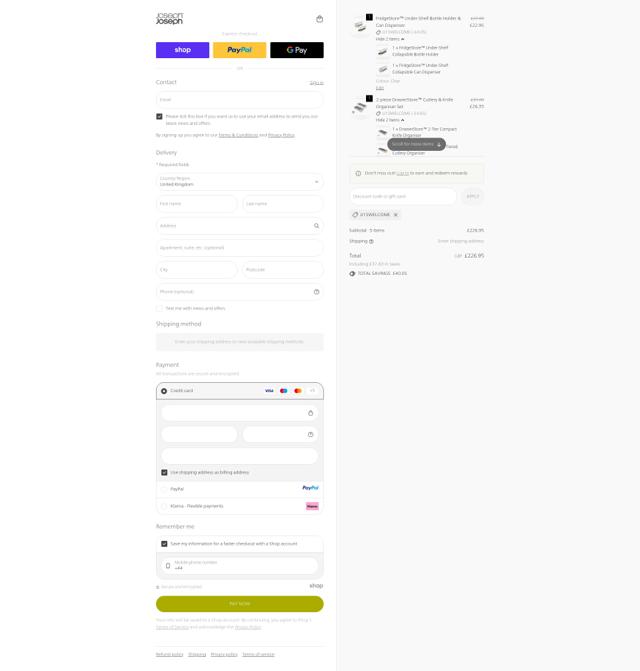Click the yellow PayPal express button
Viewport: 640px width, 671px height.
240,50
